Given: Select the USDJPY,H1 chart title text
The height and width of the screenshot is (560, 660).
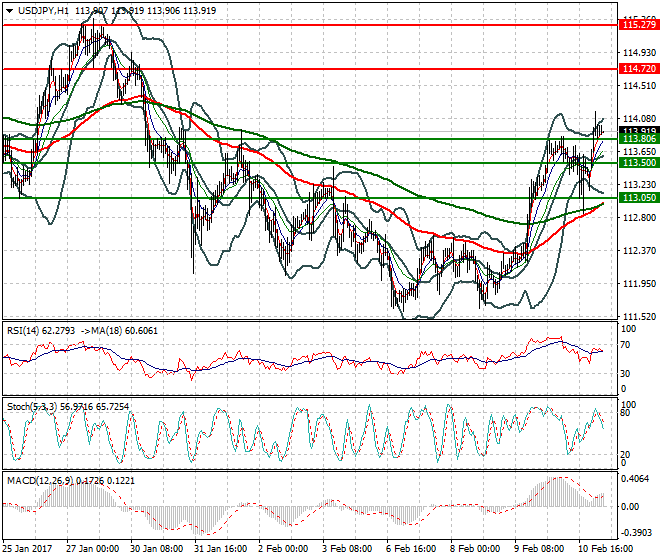Looking at the screenshot, I should [x=43, y=11].
